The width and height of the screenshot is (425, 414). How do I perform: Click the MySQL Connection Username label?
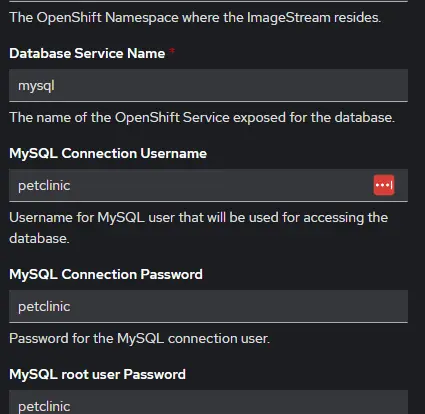[108, 154]
